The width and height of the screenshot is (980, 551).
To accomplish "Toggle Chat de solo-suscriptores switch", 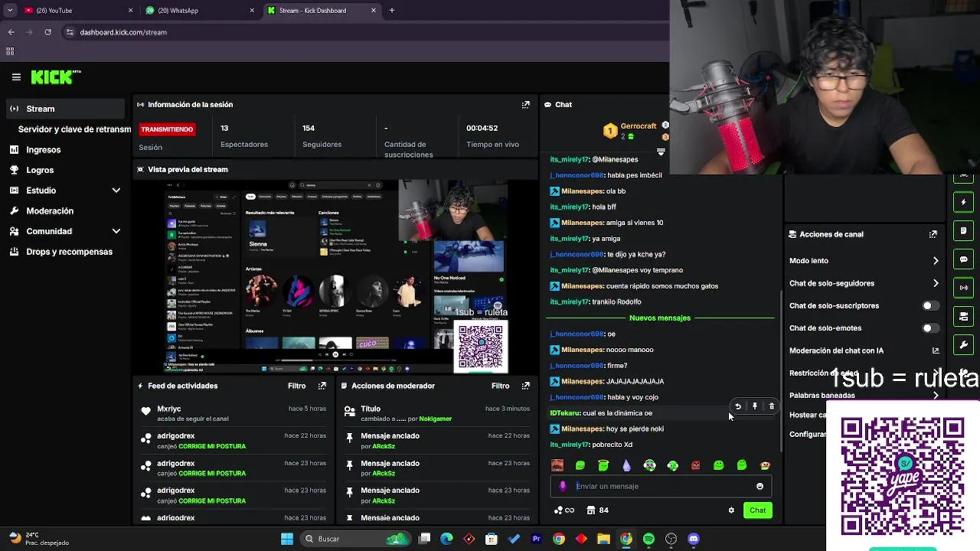I will click(x=929, y=306).
